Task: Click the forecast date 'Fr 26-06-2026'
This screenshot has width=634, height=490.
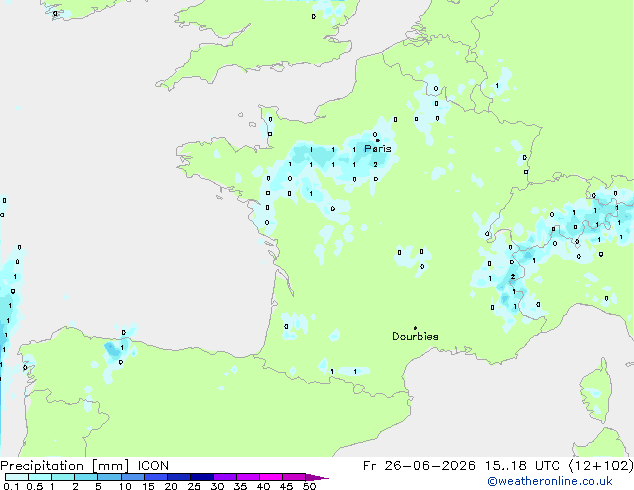Action: (x=419, y=466)
